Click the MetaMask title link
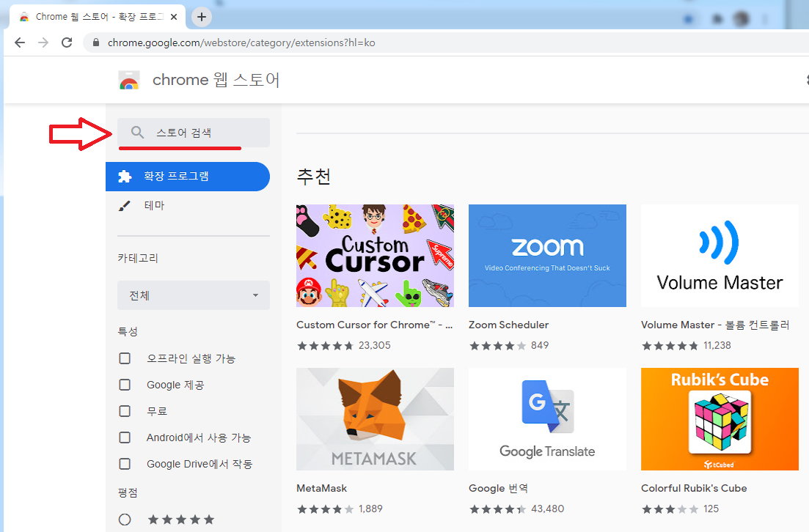The image size is (809, 532). pyautogui.click(x=321, y=488)
